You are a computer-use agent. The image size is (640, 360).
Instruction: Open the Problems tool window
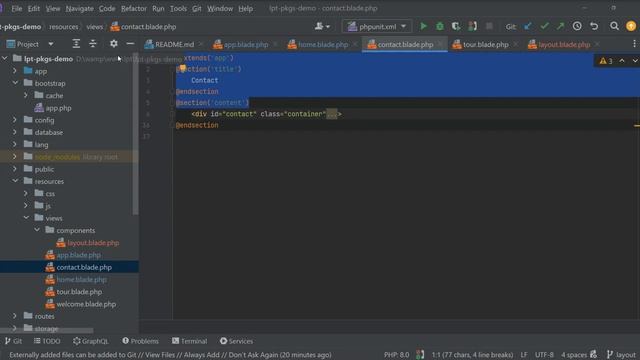(140, 341)
